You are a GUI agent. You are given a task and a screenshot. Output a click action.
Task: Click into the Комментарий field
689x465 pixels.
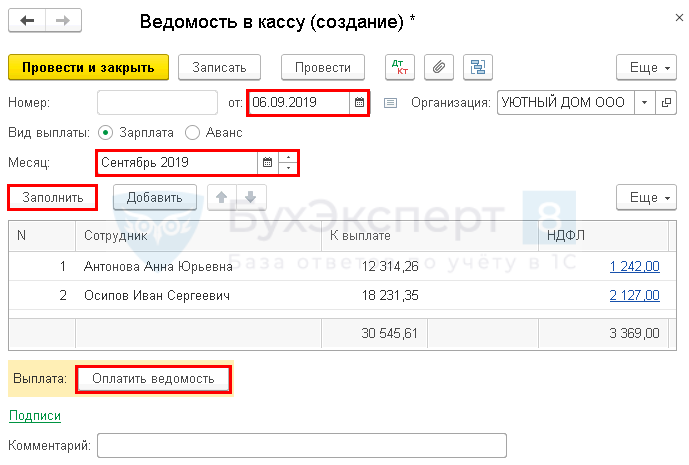302,445
